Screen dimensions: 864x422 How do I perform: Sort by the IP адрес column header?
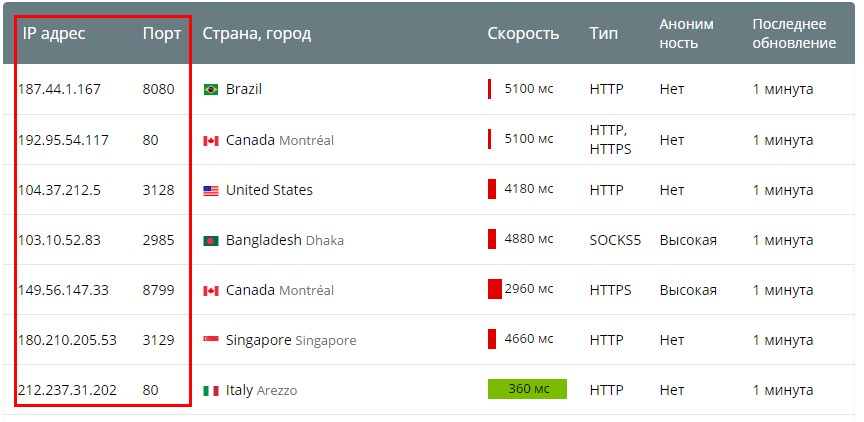(x=54, y=34)
